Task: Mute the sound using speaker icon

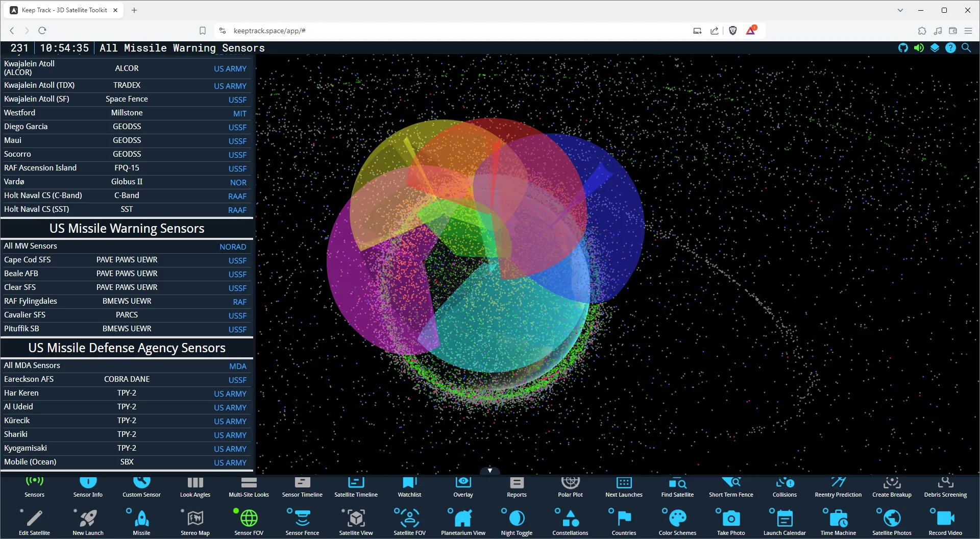Action: (x=919, y=48)
